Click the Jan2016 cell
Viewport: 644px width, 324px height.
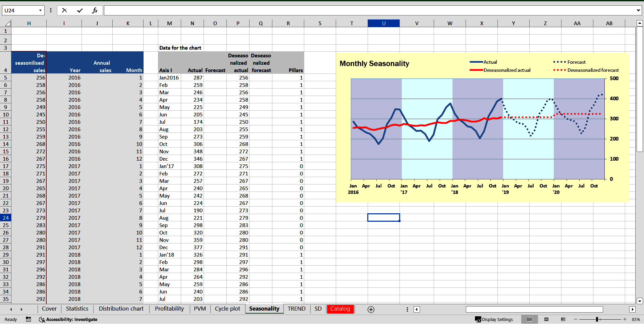pyautogui.click(x=169, y=77)
